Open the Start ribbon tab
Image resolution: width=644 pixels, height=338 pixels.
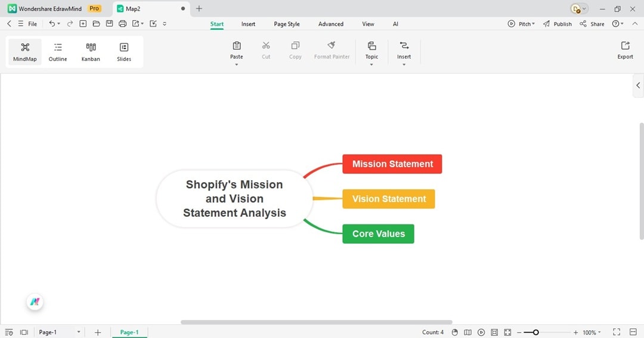tap(217, 24)
